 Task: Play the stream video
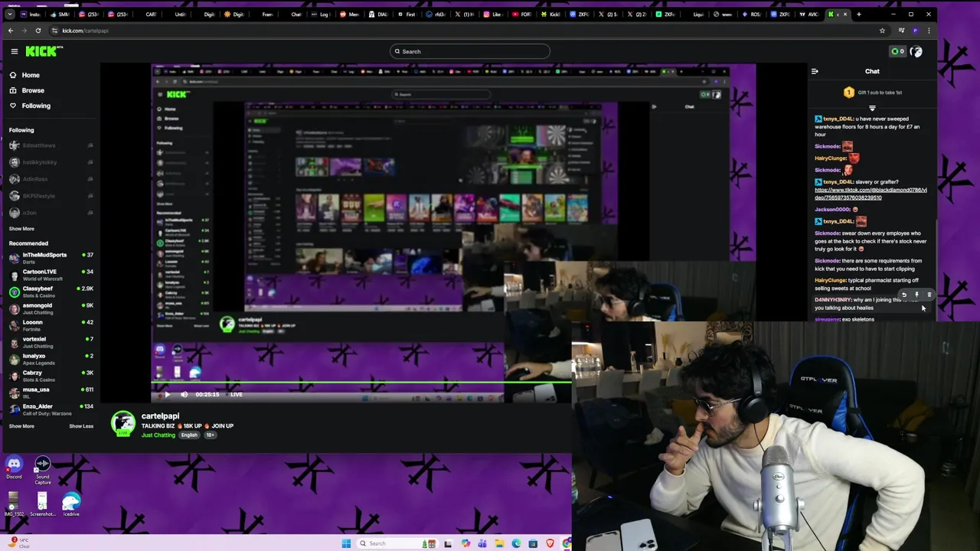point(167,394)
